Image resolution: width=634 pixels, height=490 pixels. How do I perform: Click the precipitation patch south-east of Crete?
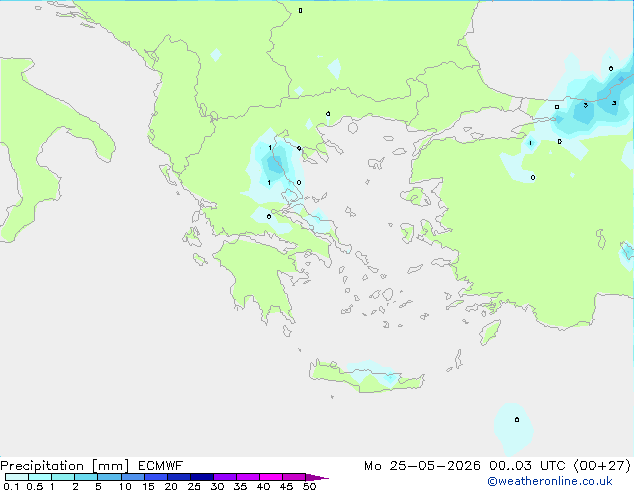(513, 429)
